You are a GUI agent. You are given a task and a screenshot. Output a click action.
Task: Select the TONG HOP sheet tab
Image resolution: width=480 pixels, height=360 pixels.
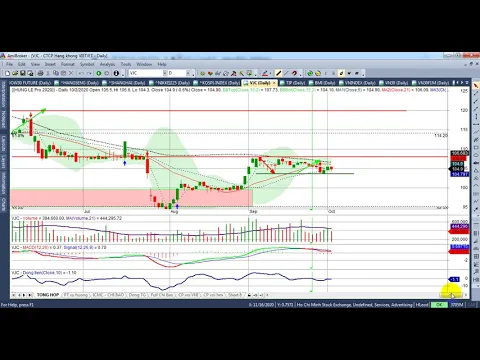point(48,295)
